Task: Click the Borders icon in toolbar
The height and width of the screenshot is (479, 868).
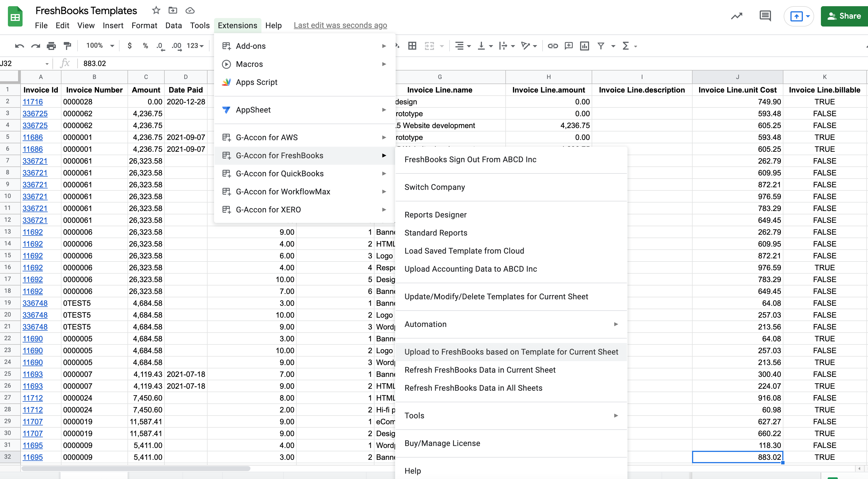Action: point(412,46)
